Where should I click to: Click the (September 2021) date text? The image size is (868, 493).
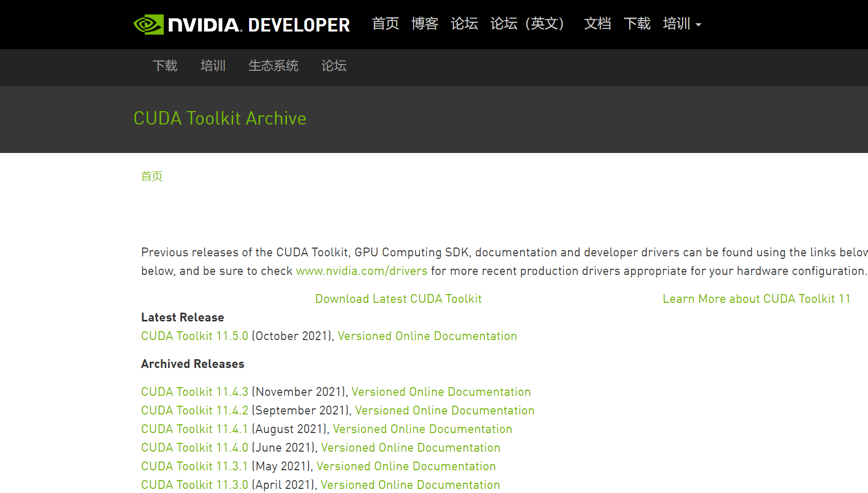(301, 410)
